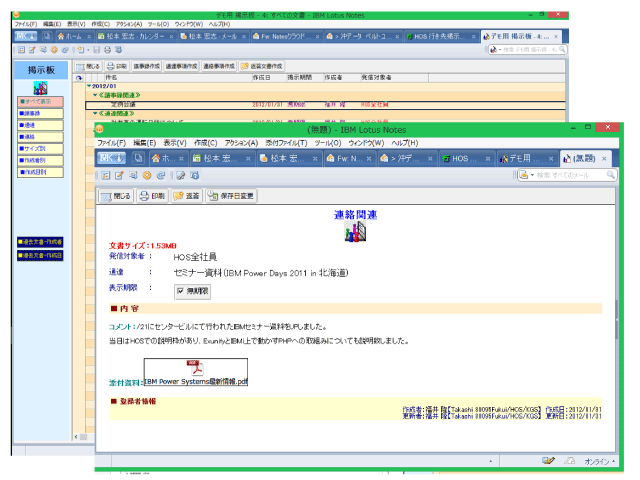Open the new document dropdown arrow in back window
This screenshot has height=480, width=640.
pos(88,50)
